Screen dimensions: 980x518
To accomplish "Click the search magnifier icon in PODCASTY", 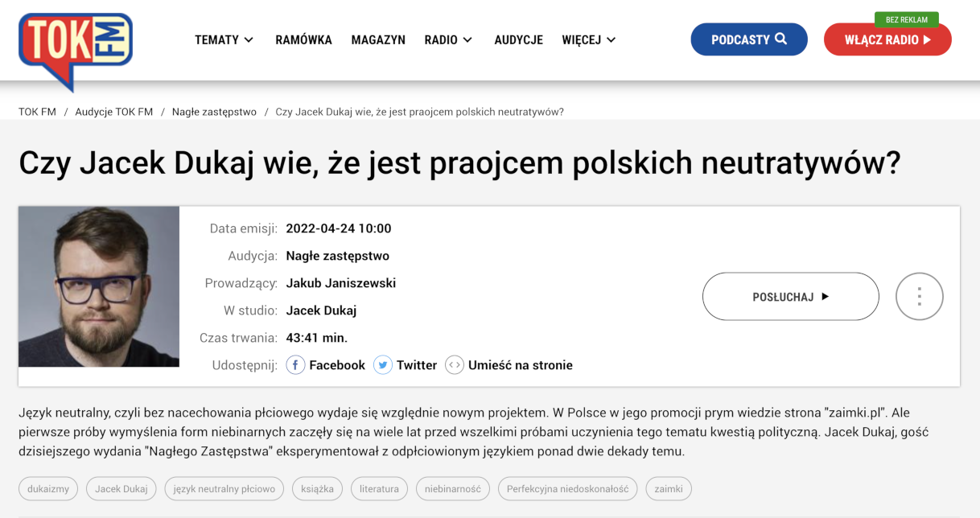I will (780, 39).
